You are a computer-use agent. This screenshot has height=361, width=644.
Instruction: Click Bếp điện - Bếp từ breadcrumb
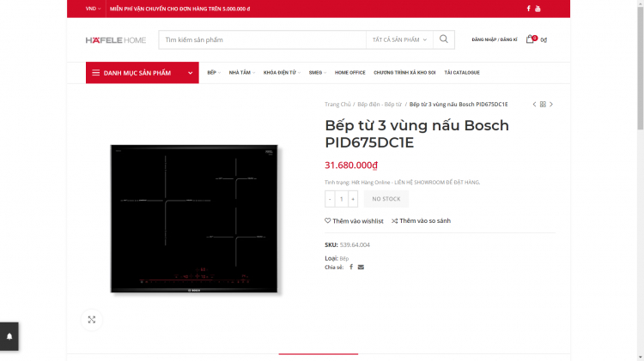[380, 105]
